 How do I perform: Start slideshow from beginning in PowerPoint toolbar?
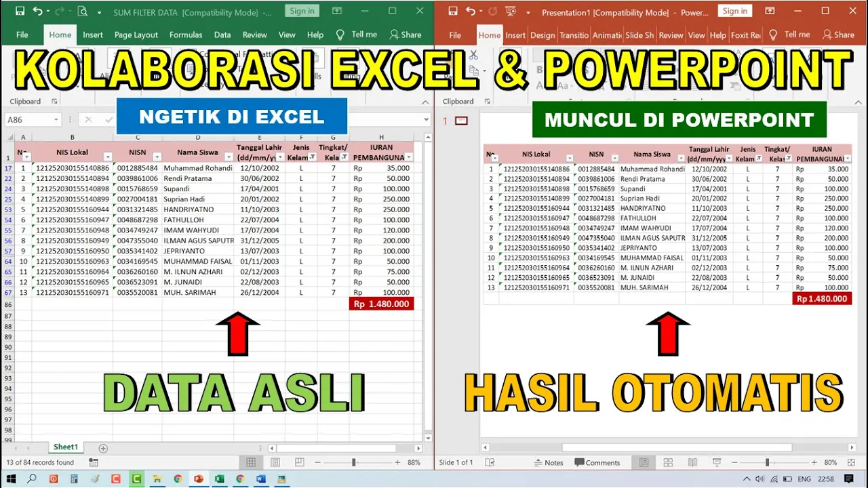511,12
